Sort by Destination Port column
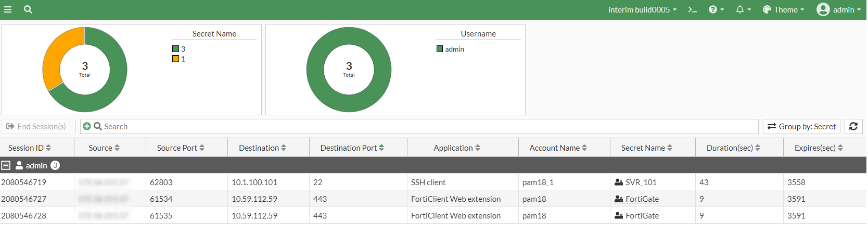This screenshot has height=231, width=868. coord(352,148)
